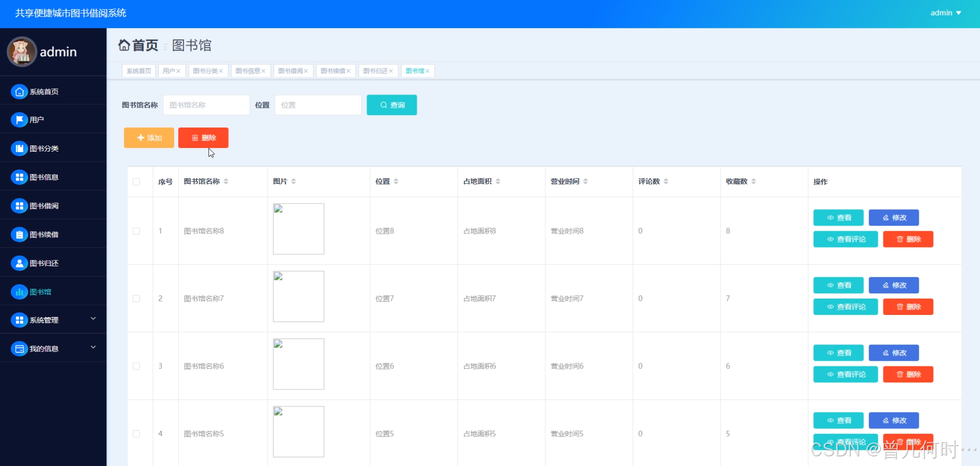Click the 图书信息 sidebar icon

19,177
